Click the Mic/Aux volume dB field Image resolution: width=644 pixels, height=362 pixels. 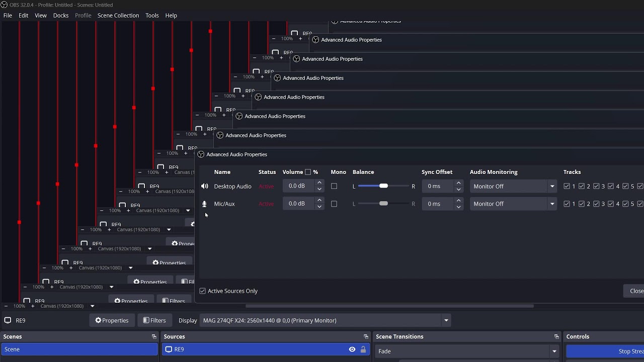point(299,204)
